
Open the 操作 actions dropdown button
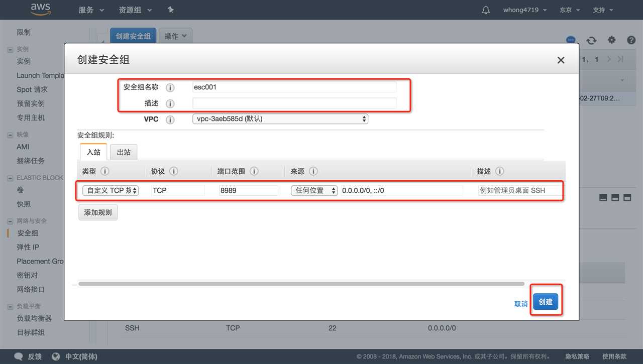click(x=176, y=36)
